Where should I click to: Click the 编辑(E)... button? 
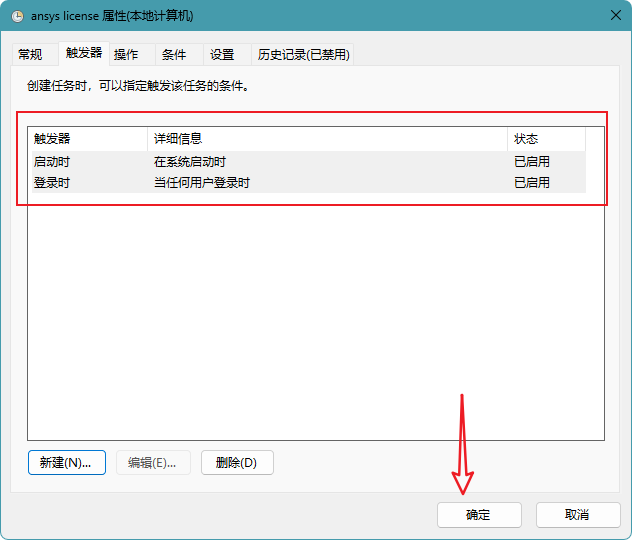[153, 463]
